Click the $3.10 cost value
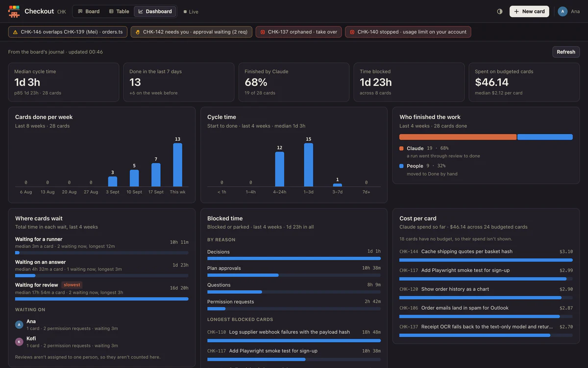588x368 pixels. tap(566, 252)
